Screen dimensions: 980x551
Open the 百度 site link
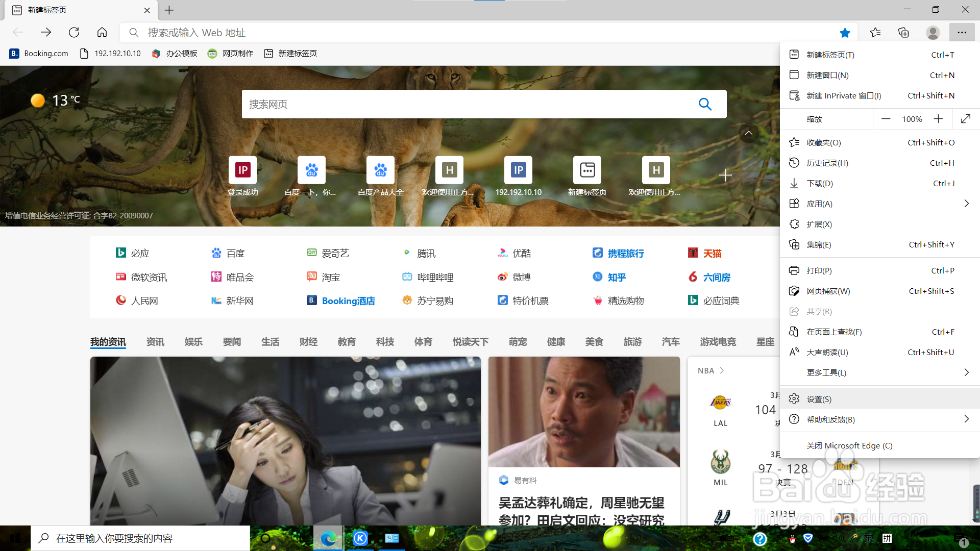coord(228,253)
